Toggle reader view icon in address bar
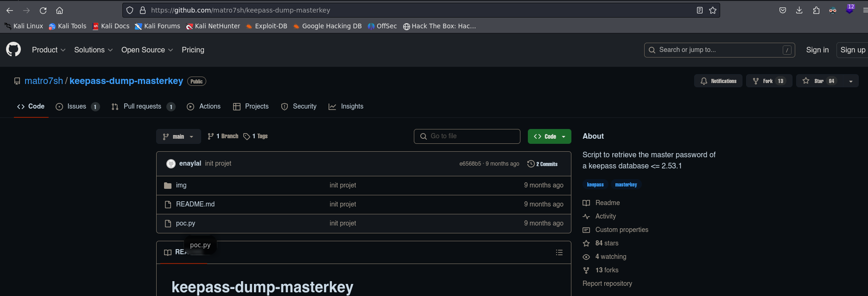This screenshot has height=296, width=868. click(x=700, y=10)
